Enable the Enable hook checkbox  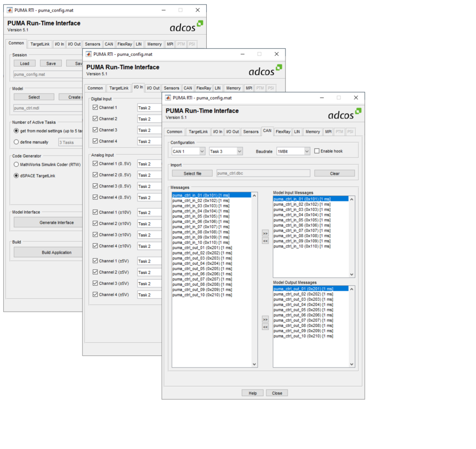tap(317, 151)
